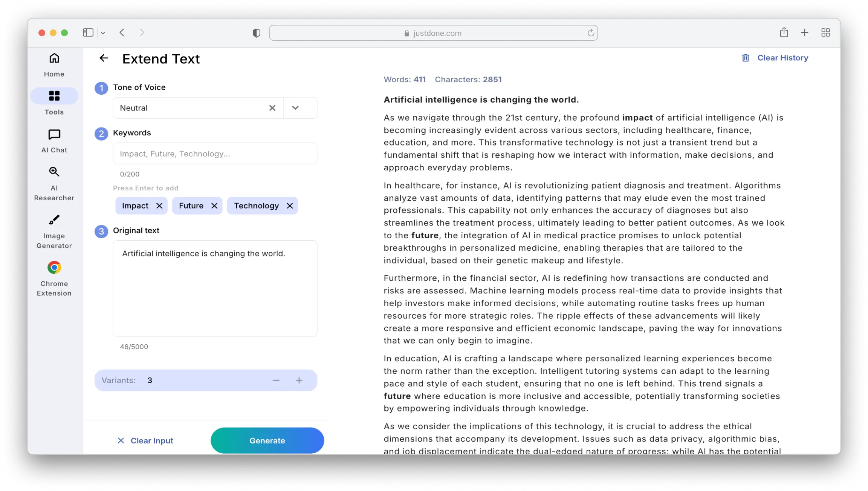Click the trash icon next to Clear History
This screenshot has width=868, height=491.
coord(746,57)
